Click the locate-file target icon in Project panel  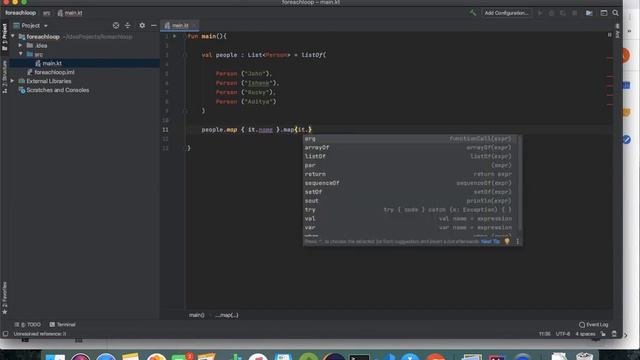116,25
